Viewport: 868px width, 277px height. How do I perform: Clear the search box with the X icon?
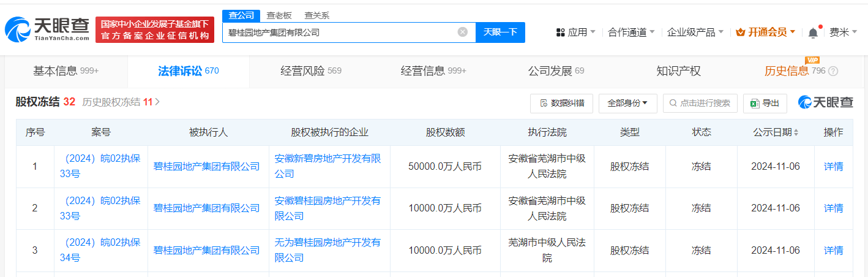point(463,32)
